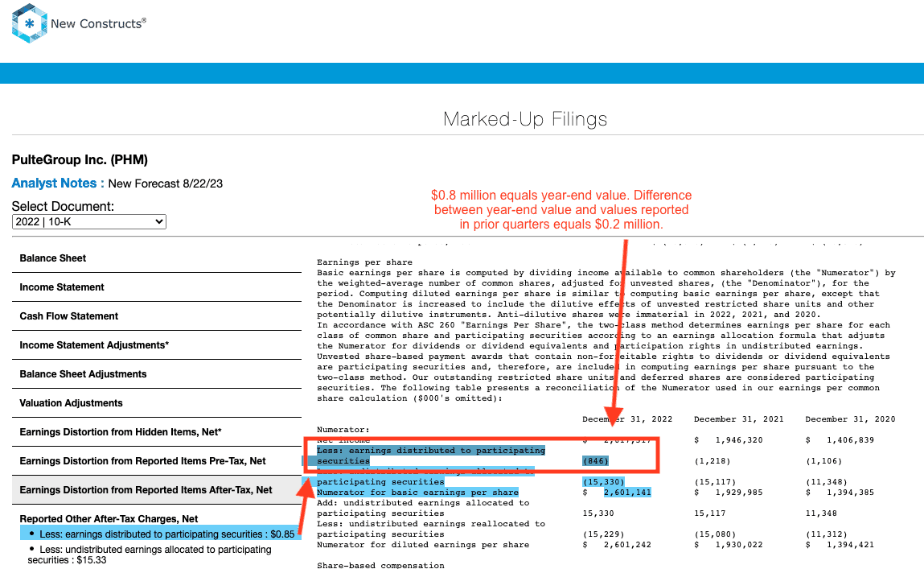924x569 pixels.
Task: Click the highlighted (846) value
Action: (595, 461)
